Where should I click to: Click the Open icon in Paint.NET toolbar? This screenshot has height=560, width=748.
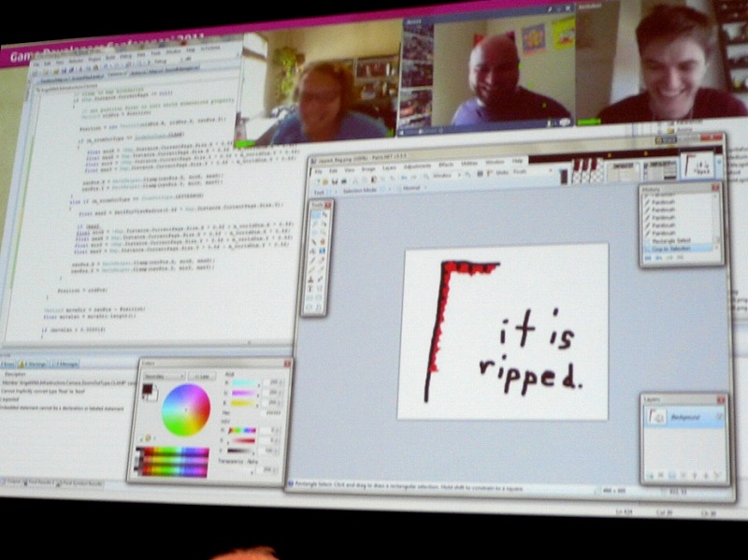click(325, 181)
